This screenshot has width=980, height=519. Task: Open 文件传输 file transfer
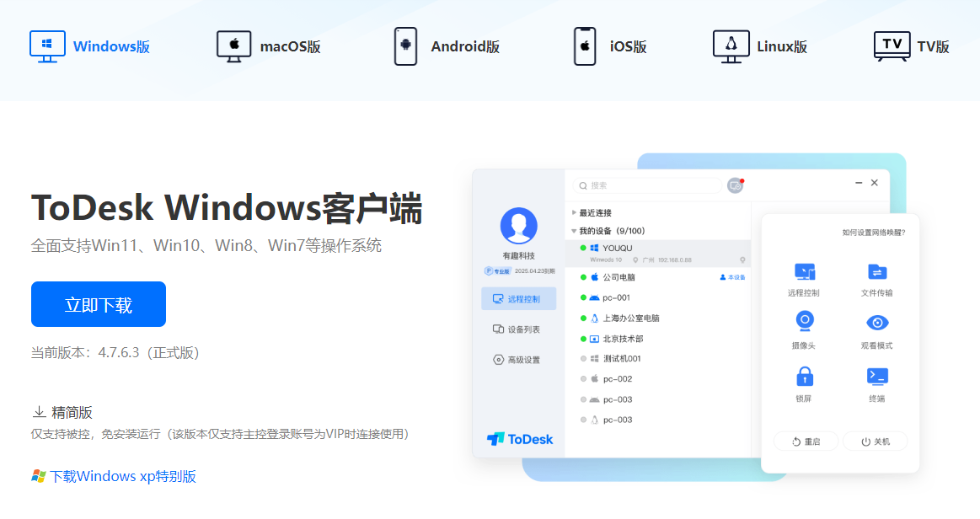[877, 280]
